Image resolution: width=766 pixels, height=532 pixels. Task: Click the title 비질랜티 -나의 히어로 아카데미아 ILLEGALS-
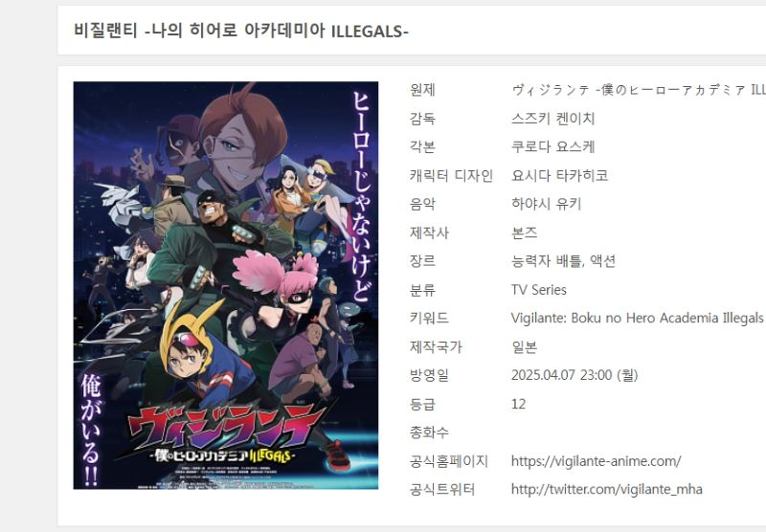click(241, 31)
